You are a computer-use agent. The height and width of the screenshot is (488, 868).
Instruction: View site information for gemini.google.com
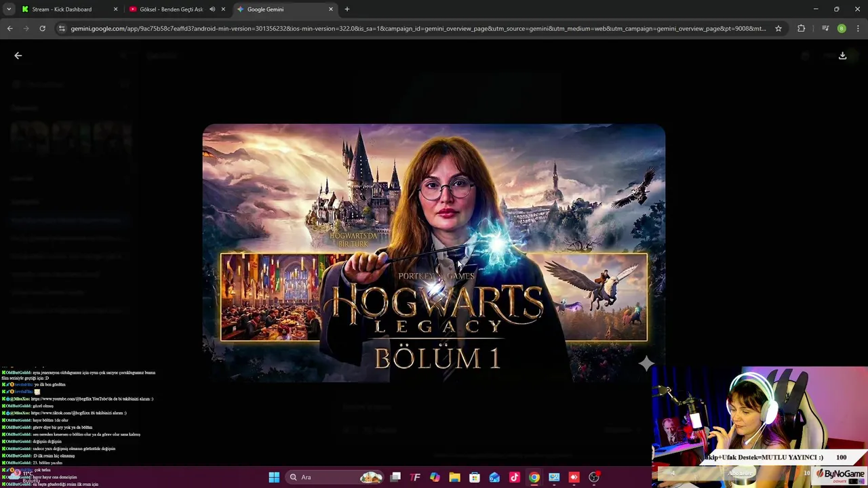click(x=62, y=28)
